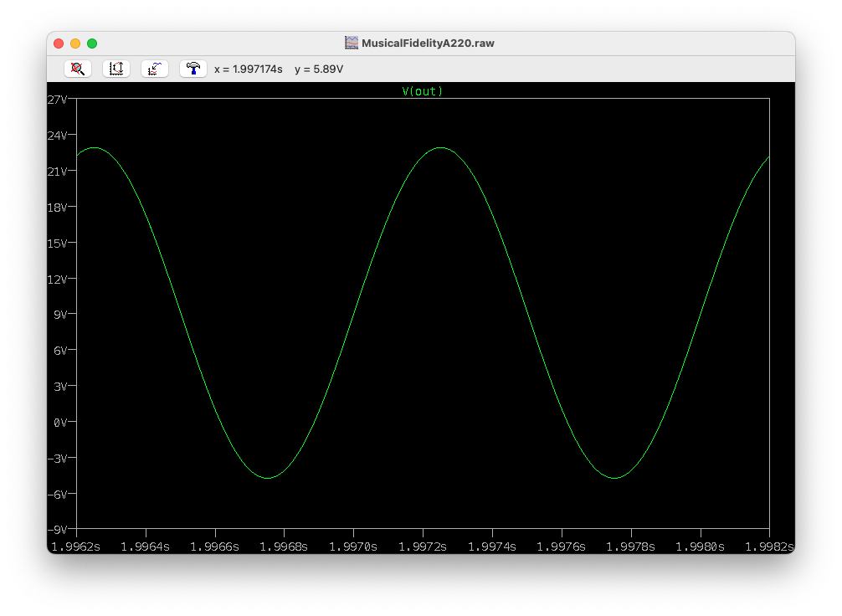Viewport: 842px width, 616px height.
Task: Click the 27V vertical axis label
Action: point(58,100)
